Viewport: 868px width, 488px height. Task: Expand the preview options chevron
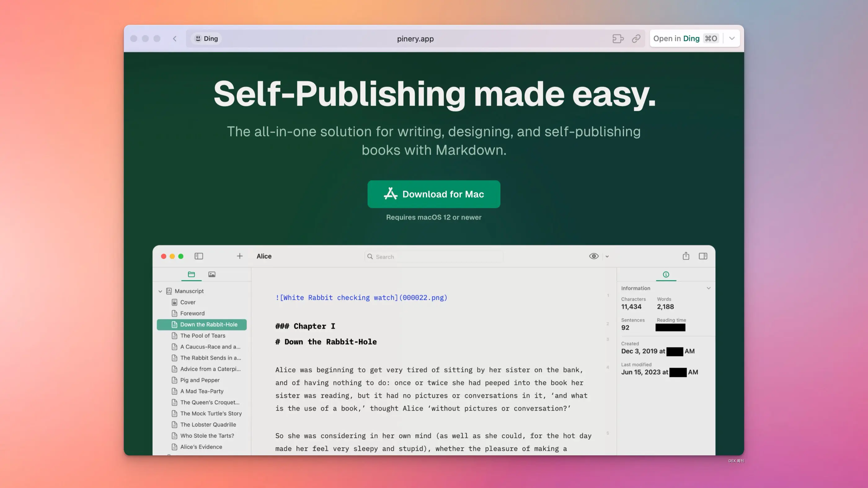[x=607, y=256]
